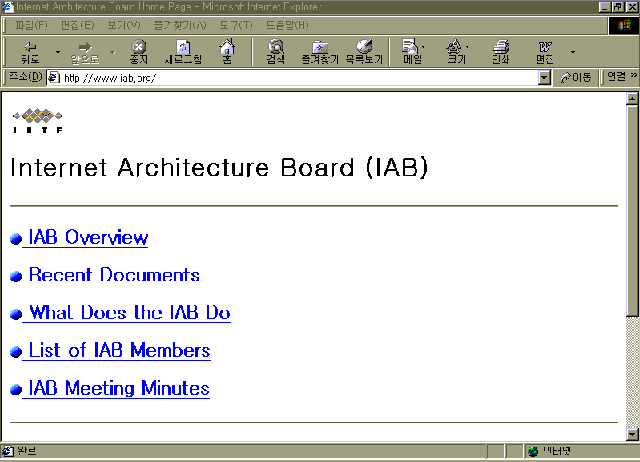Open the Edit button dropdown arrow

[573, 52]
